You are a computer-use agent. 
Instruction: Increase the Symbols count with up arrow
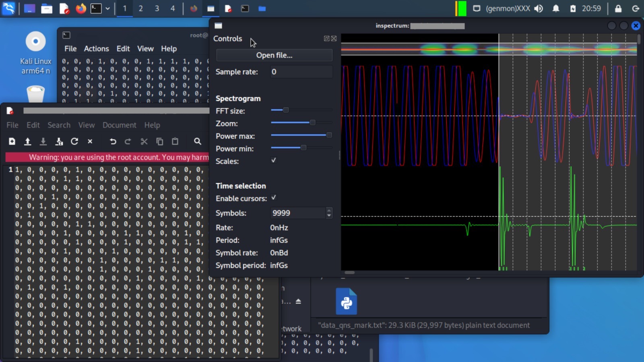329,210
